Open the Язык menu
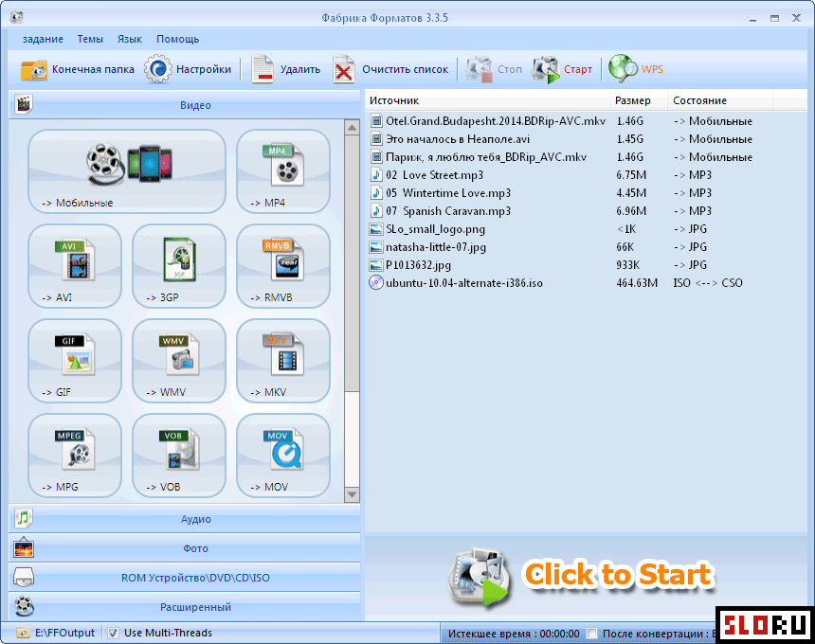The image size is (815, 644). click(130, 39)
